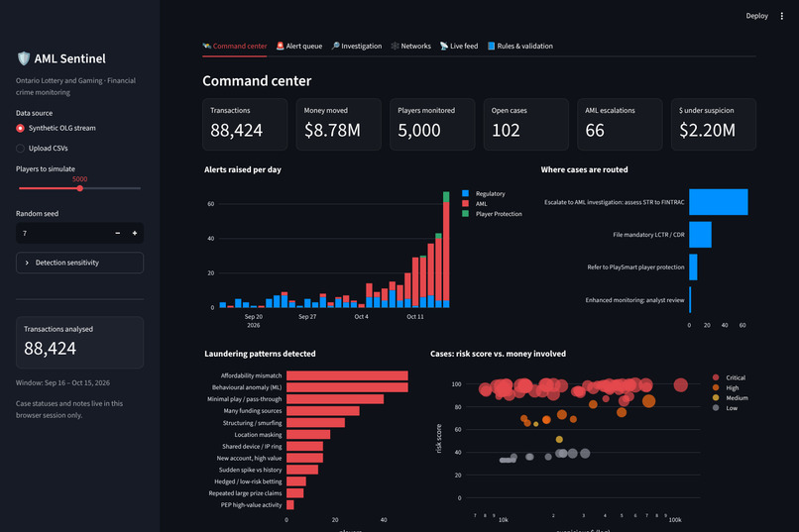Click the Hedged / low-risk betting bar
This screenshot has height=532, width=799.
[296, 481]
